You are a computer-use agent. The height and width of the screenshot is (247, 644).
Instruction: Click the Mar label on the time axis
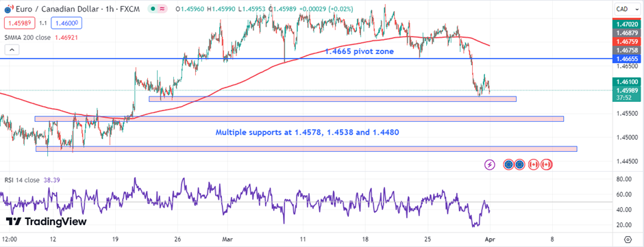[x=227, y=239]
